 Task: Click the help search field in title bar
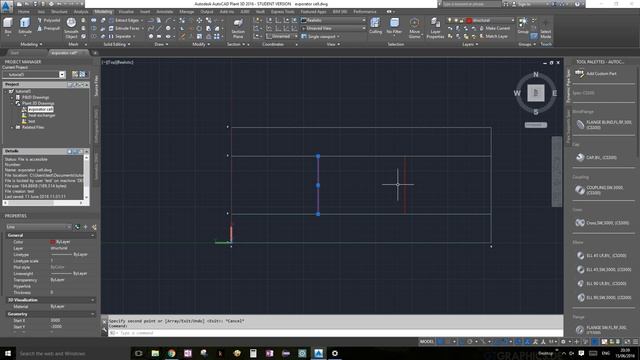pyautogui.click(x=471, y=4)
